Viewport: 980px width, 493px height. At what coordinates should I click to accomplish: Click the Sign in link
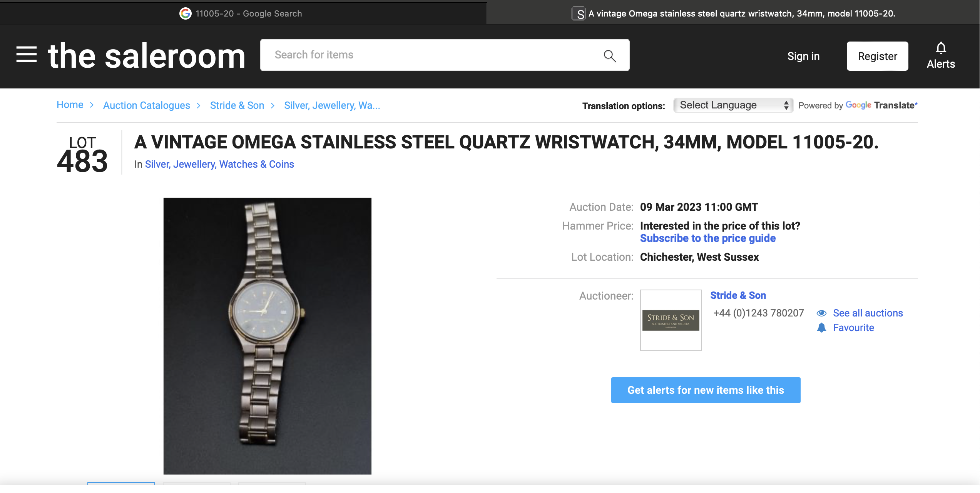[803, 56]
